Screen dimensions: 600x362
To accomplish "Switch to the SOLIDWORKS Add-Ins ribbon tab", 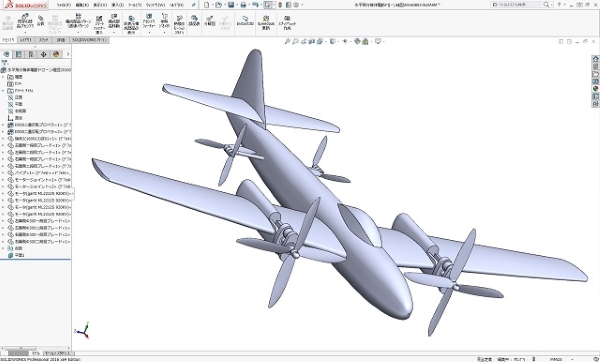I will (90, 40).
